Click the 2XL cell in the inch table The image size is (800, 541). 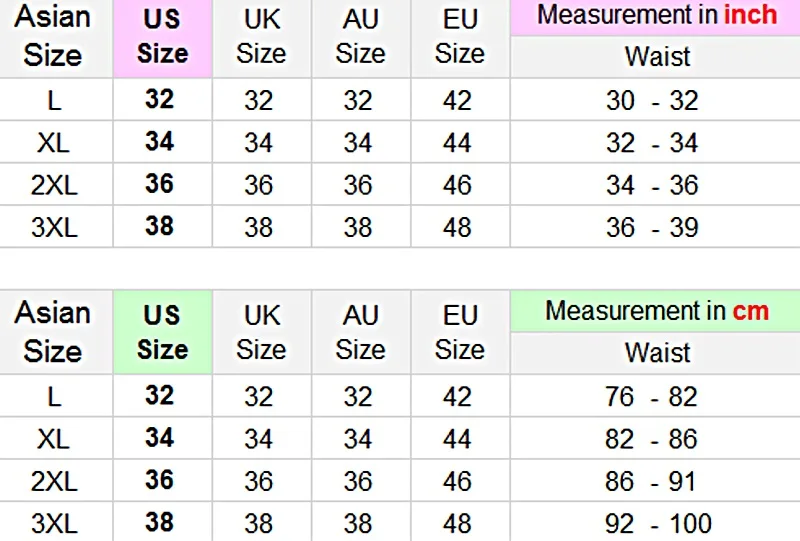54,184
